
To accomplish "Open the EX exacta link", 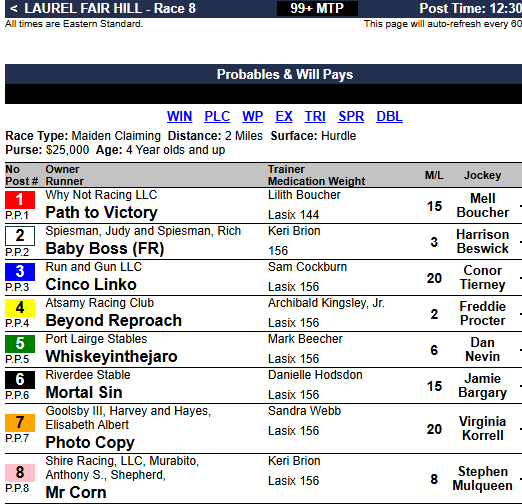I will (x=284, y=116).
